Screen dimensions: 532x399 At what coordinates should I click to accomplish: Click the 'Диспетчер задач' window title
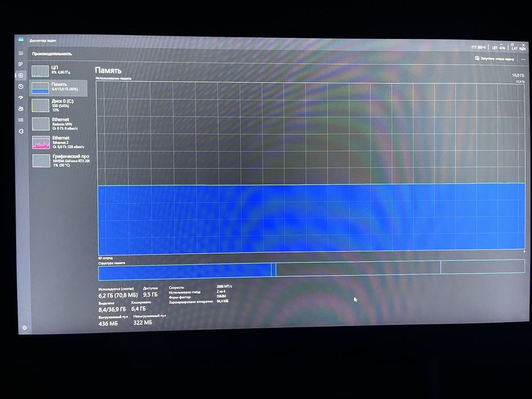pyautogui.click(x=42, y=40)
